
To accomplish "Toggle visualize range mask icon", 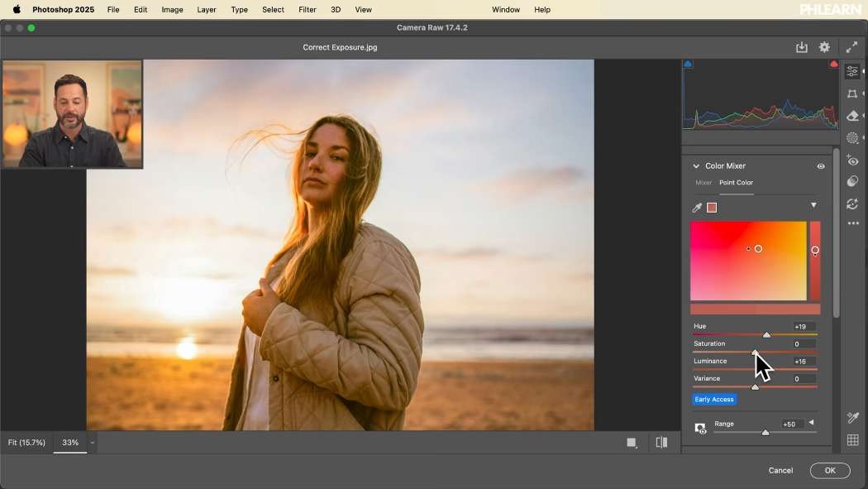I will (699, 428).
